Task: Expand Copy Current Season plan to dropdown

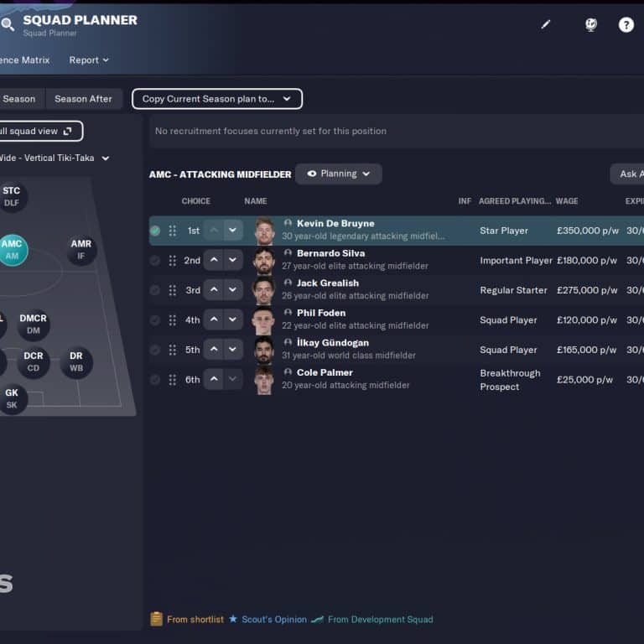Action: click(x=216, y=99)
